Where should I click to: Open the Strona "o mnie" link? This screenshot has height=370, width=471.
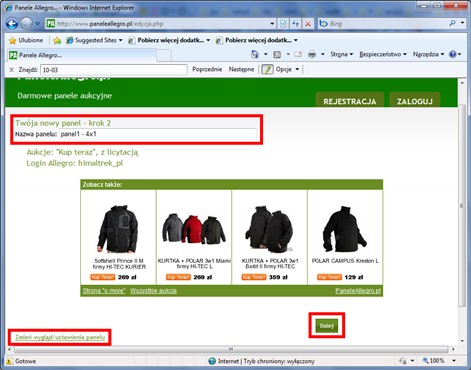pyautogui.click(x=104, y=291)
